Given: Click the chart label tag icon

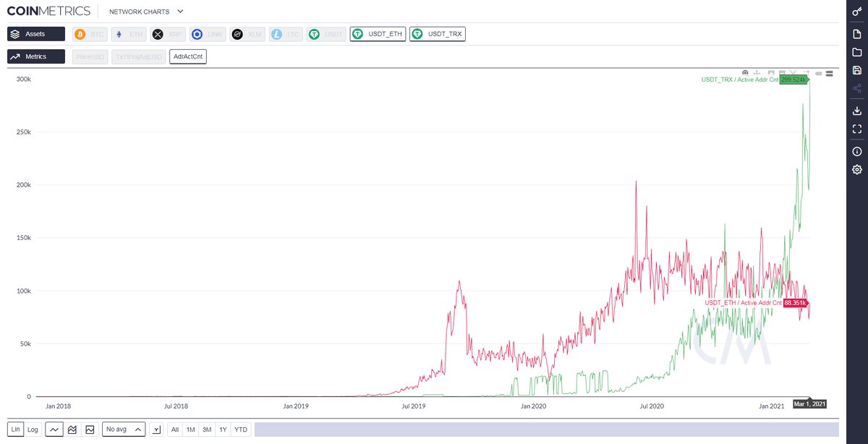Looking at the screenshot, I should tap(817, 72).
